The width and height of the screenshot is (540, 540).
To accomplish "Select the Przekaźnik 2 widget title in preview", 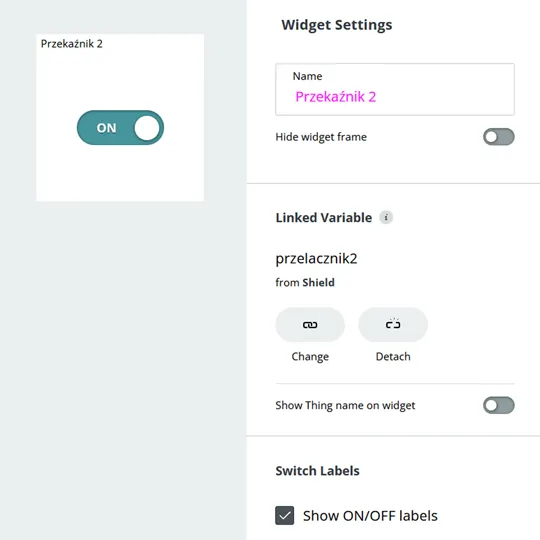I will 72,44.
